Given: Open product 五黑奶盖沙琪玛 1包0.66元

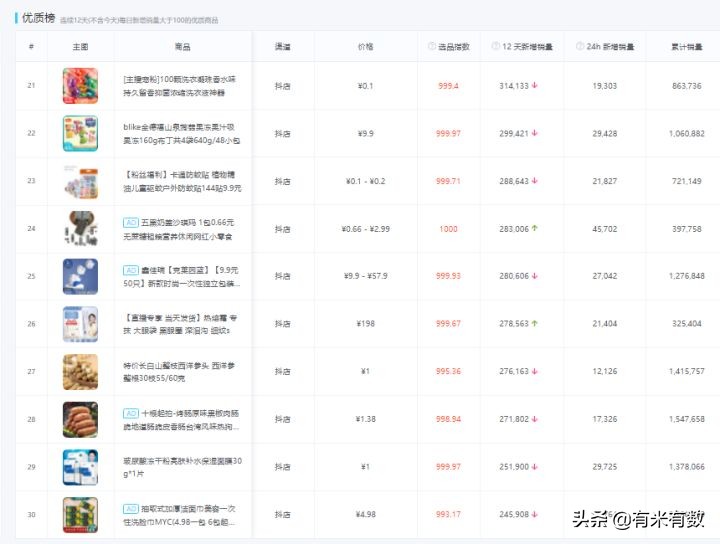Looking at the screenshot, I should point(179,229).
